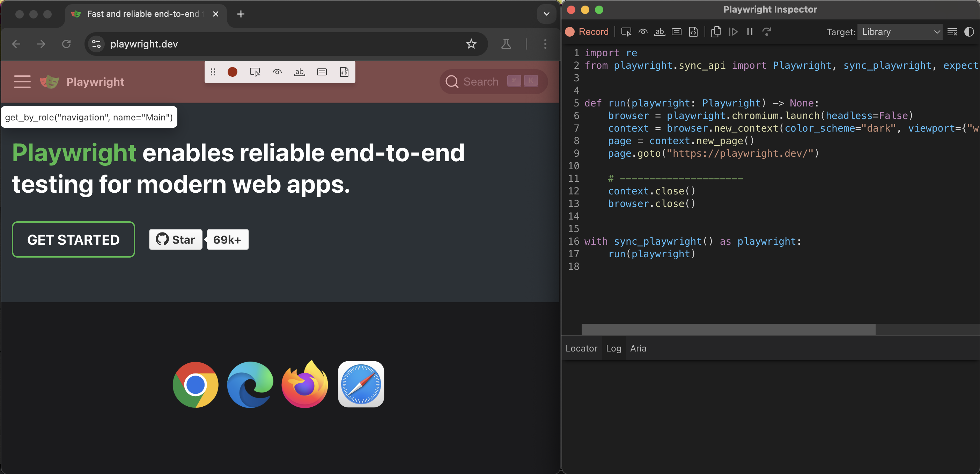980x474 pixels.
Task: Switch to the Log tab
Action: [x=613, y=348]
